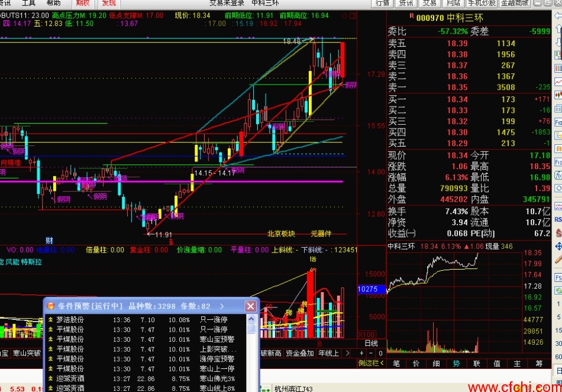562x392 pixels.
Task: Click the candlestick chart icon in right toolbar
Action: pos(558,95)
